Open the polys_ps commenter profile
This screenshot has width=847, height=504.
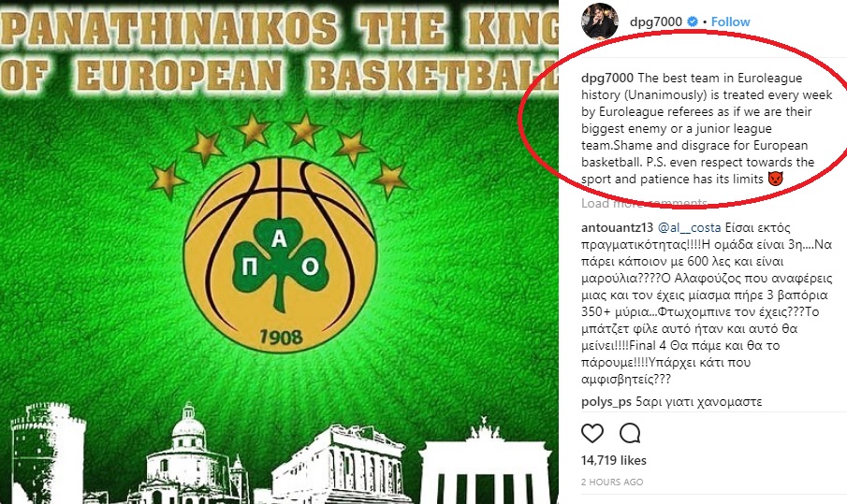tap(606, 402)
